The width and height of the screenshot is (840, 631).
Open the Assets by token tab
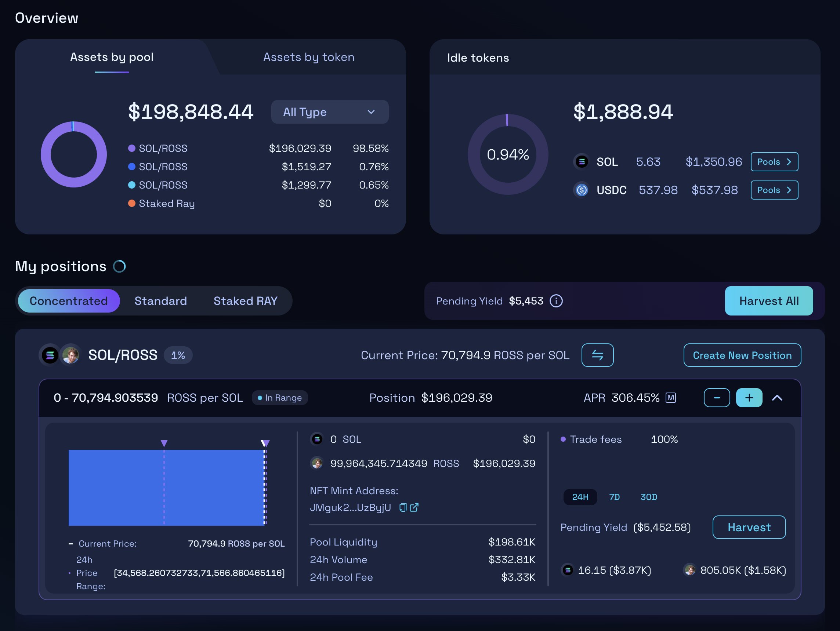(x=309, y=57)
